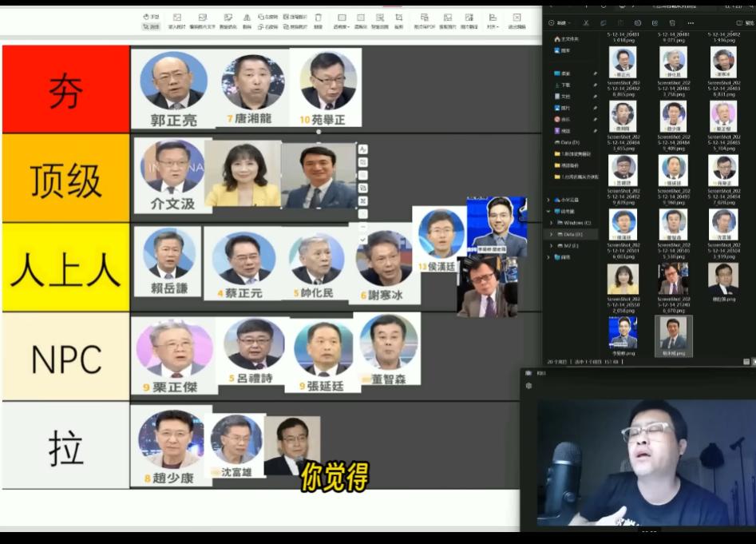
Task: Open the See more (…) menu in Explorer toolbar
Action: [x=691, y=22]
